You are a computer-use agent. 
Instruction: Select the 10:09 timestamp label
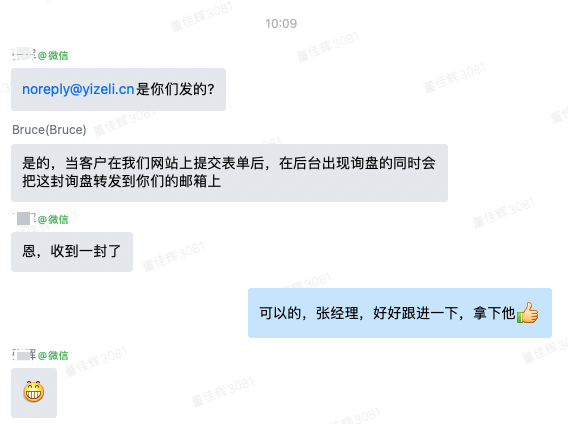pyautogui.click(x=281, y=24)
